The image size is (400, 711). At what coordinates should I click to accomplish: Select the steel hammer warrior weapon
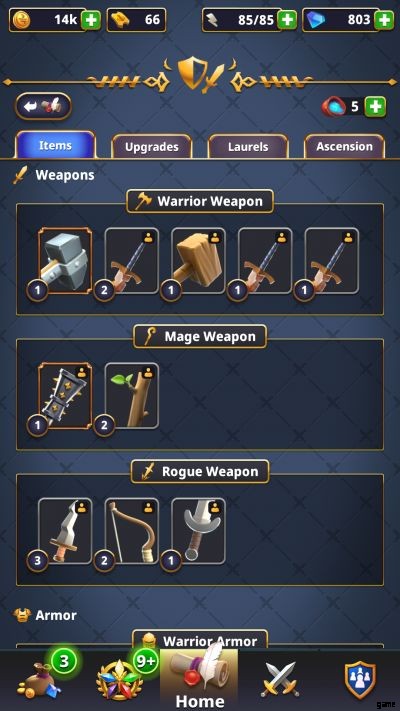(x=65, y=261)
